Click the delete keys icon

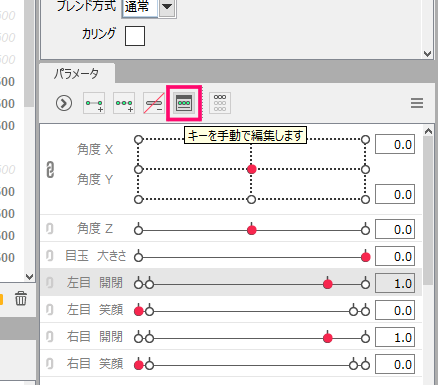click(154, 103)
